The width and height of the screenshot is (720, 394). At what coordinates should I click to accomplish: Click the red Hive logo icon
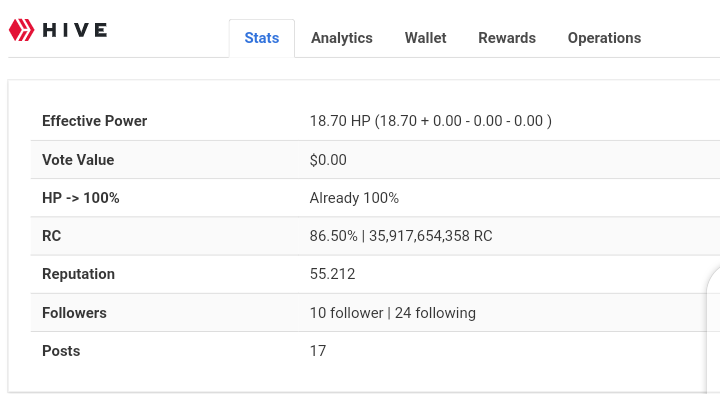[x=22, y=30]
